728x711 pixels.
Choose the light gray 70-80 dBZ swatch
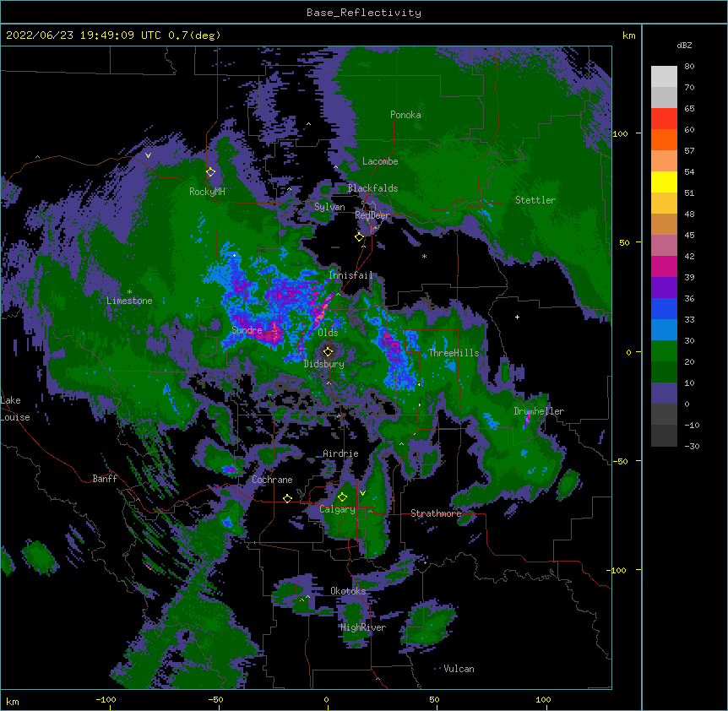[664, 77]
